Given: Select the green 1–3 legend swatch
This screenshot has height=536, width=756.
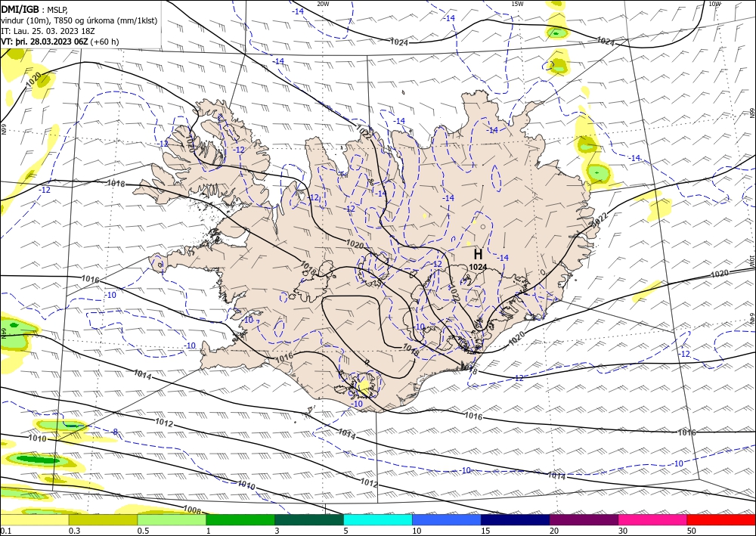Looking at the screenshot, I should point(240,519).
